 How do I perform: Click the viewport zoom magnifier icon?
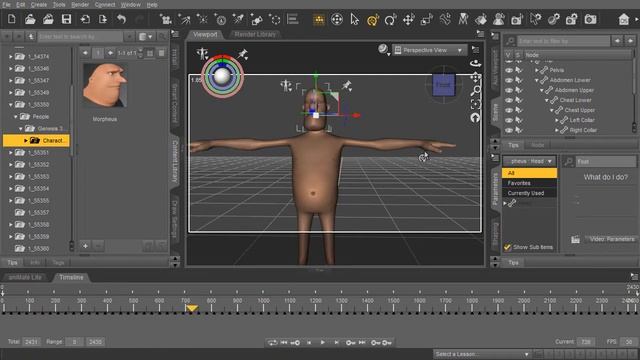pyautogui.click(x=475, y=91)
